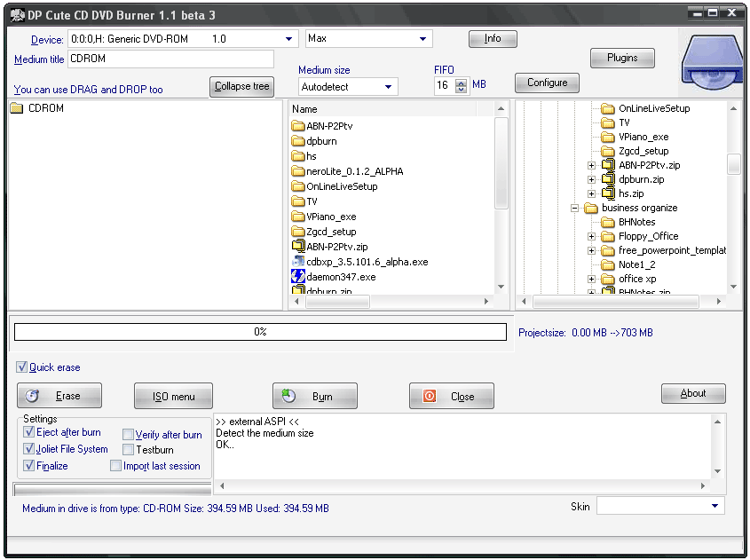Click the log panel scroll-down arrow

(x=717, y=471)
